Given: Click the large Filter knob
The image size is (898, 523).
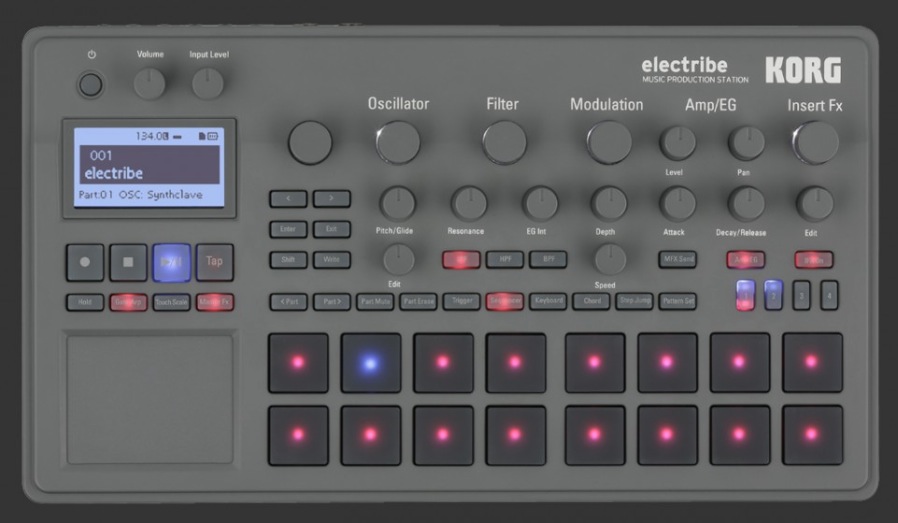Looking at the screenshot, I should click(505, 142).
